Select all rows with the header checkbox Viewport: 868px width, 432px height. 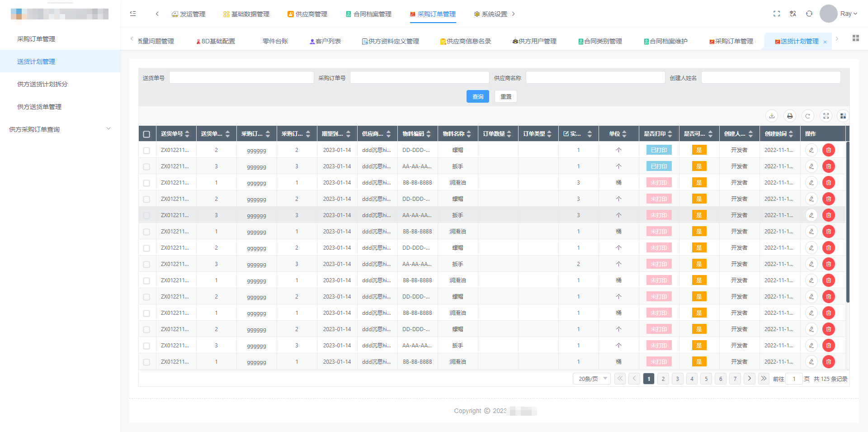146,134
